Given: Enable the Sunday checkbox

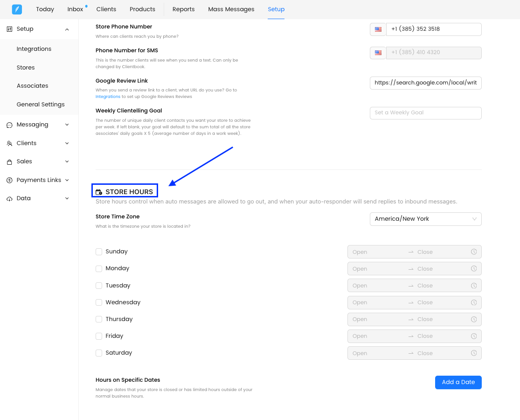Looking at the screenshot, I should (x=99, y=252).
